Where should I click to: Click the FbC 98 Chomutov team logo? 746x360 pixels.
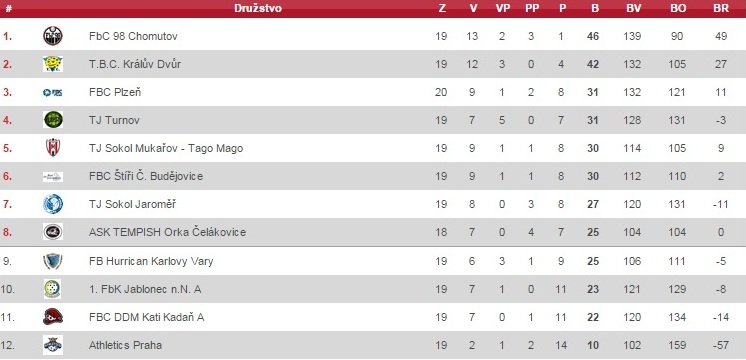[x=53, y=36]
